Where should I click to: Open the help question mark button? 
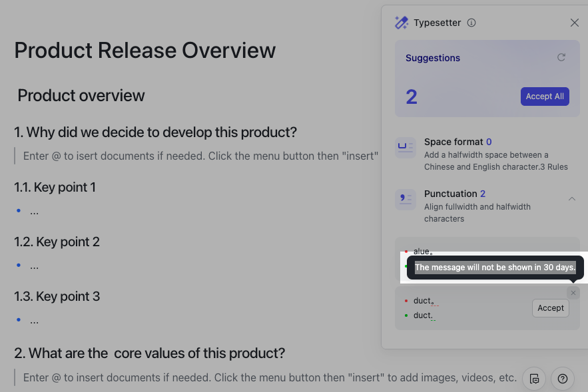tap(563, 379)
